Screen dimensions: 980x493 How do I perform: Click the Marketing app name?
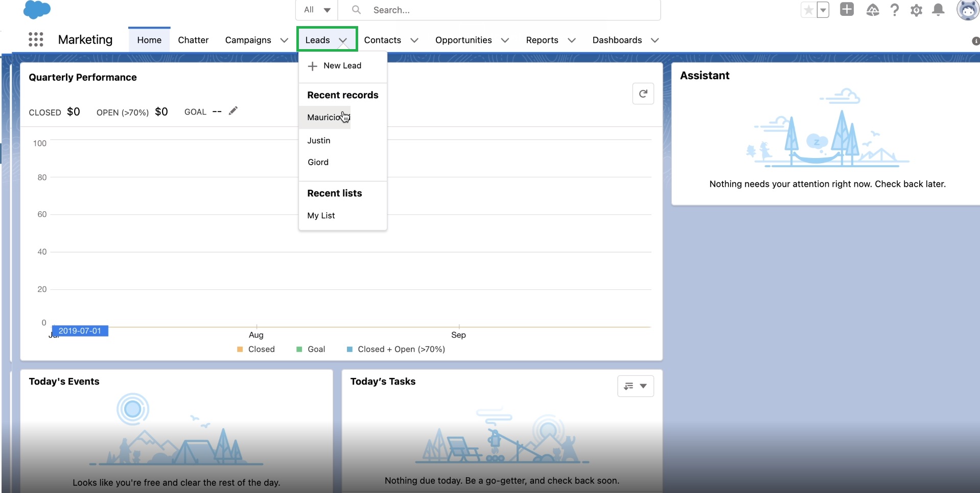[85, 39]
